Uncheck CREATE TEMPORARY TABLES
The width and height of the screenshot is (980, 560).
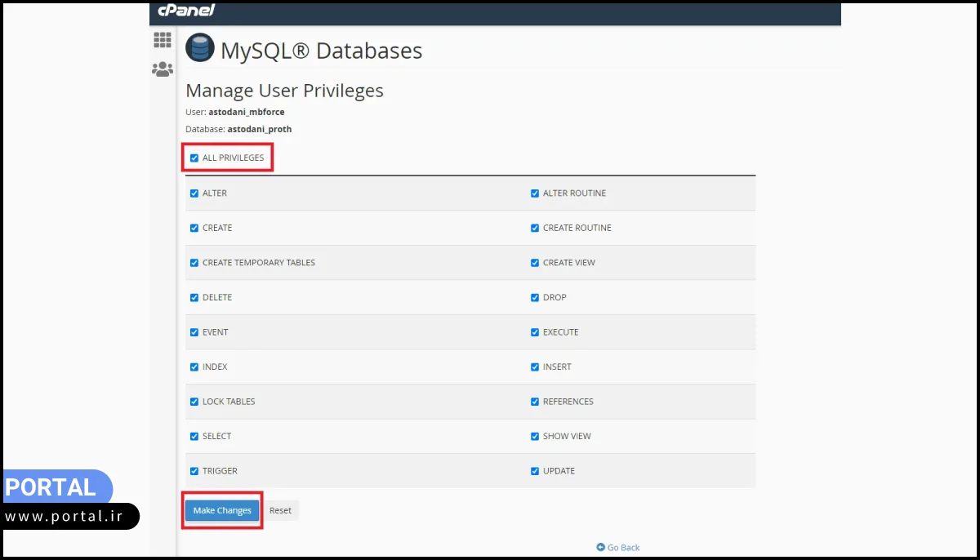(x=194, y=263)
